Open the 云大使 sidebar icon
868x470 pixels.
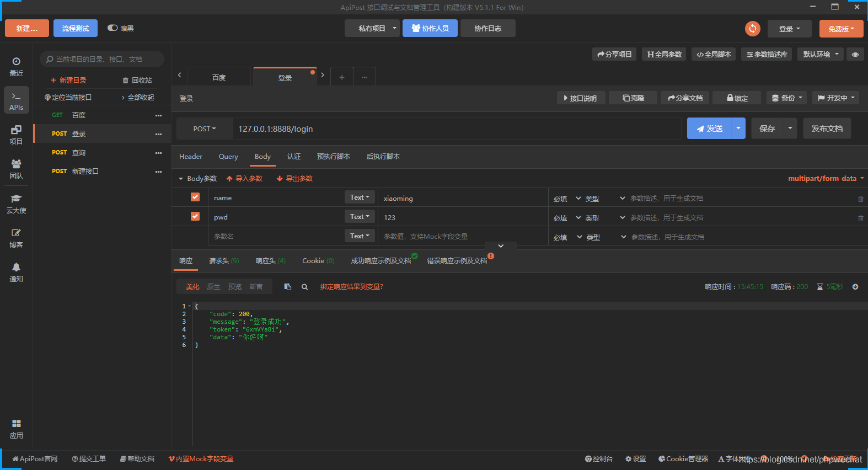pos(16,204)
